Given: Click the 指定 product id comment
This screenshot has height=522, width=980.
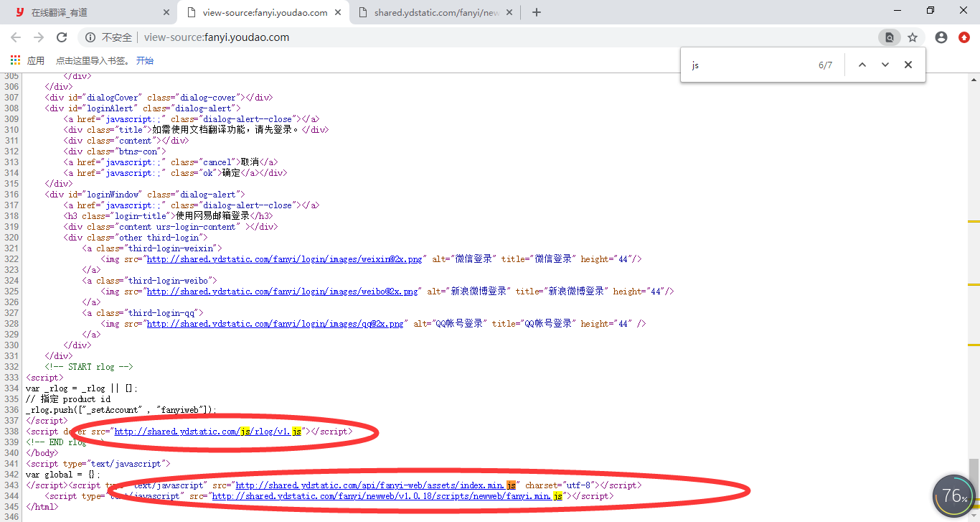Looking at the screenshot, I should click(68, 399).
